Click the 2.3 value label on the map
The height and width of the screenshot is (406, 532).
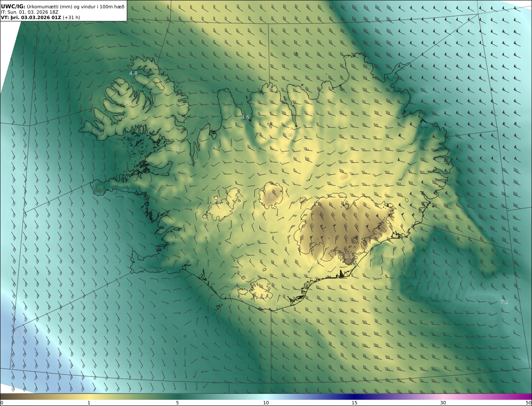(175, 149)
